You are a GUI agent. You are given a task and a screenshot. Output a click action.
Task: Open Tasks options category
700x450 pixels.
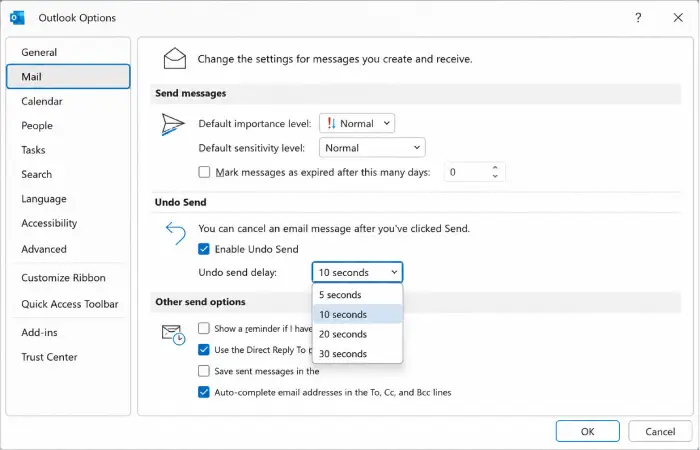(x=68, y=150)
